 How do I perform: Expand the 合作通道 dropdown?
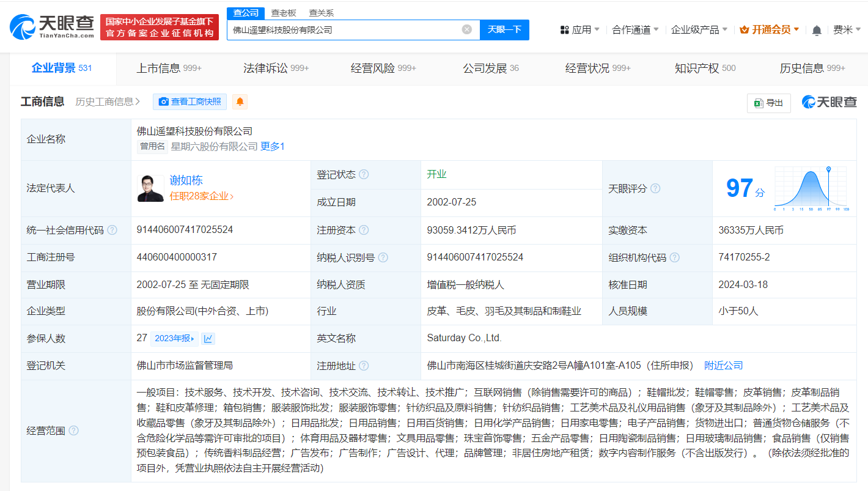[636, 29]
